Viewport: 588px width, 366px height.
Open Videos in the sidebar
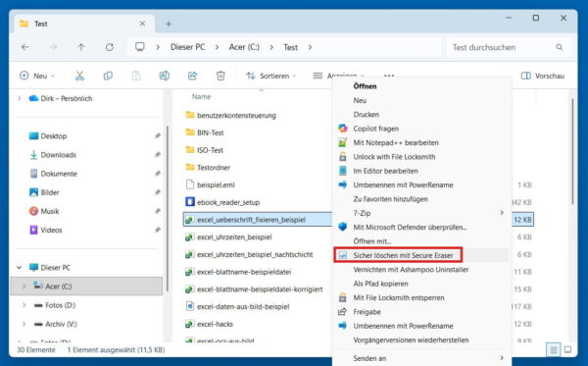click(x=51, y=230)
